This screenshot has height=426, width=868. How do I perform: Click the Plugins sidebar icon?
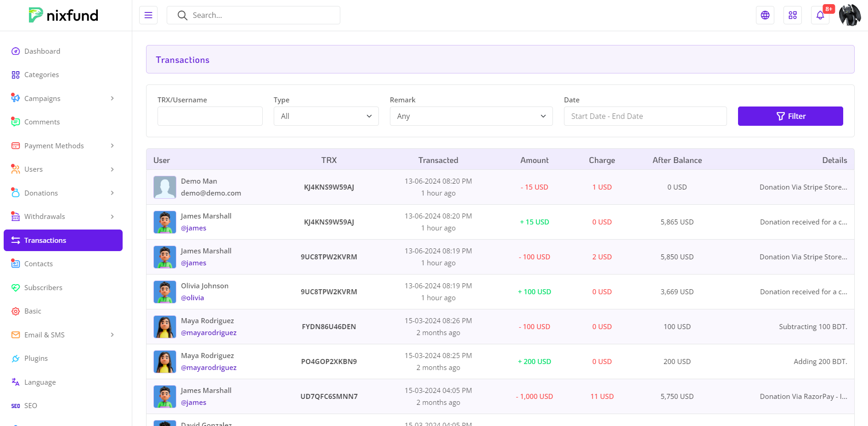coord(16,359)
